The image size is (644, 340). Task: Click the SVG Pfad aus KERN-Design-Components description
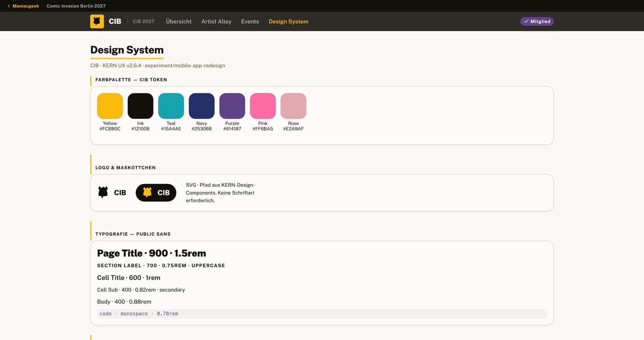[x=220, y=193]
